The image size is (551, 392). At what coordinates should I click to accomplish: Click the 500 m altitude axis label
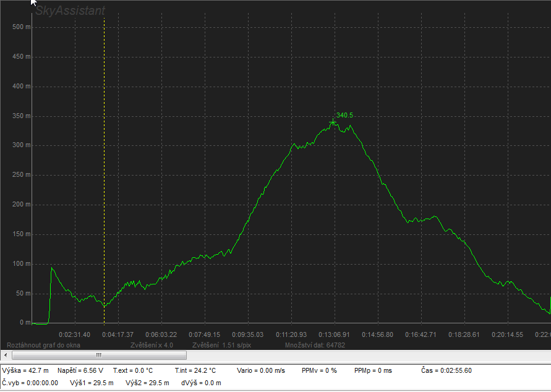(x=21, y=27)
